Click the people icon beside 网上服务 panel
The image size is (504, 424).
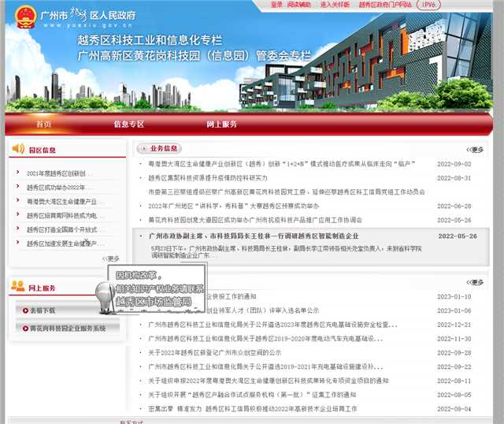pyautogui.click(x=19, y=288)
